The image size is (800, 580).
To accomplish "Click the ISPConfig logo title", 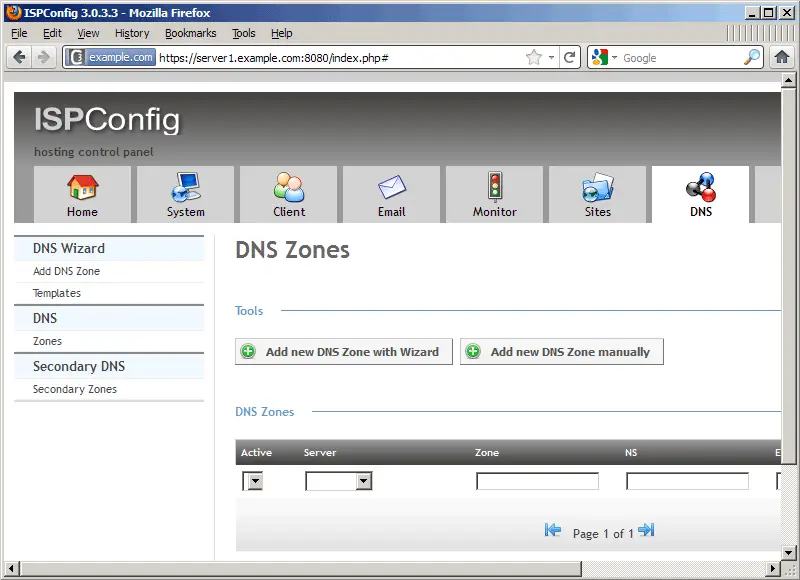I will pos(107,120).
